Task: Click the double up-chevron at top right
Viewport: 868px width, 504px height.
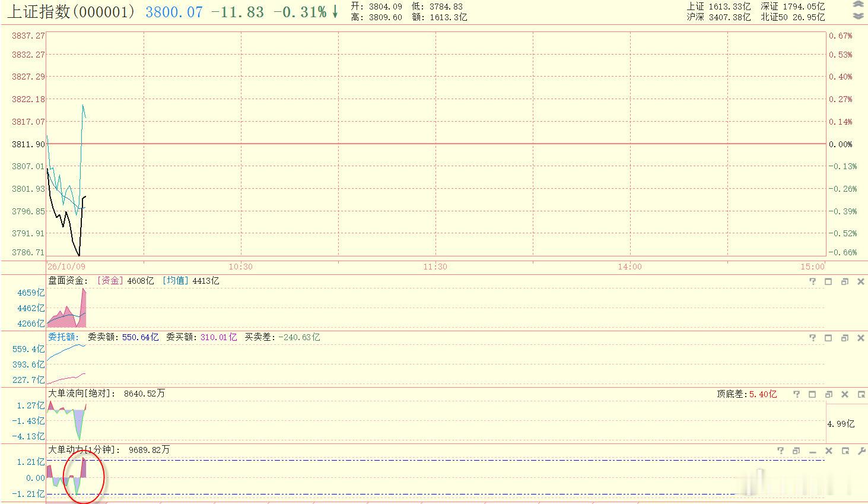Action: tap(858, 5)
